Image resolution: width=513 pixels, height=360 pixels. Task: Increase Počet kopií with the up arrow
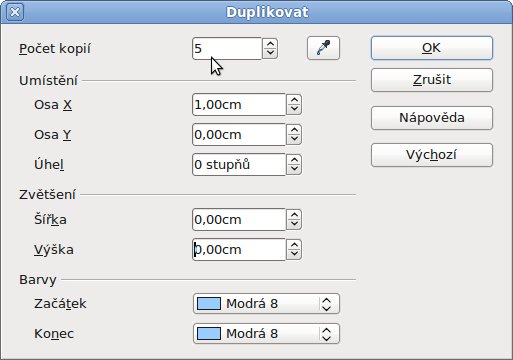(x=270, y=44)
